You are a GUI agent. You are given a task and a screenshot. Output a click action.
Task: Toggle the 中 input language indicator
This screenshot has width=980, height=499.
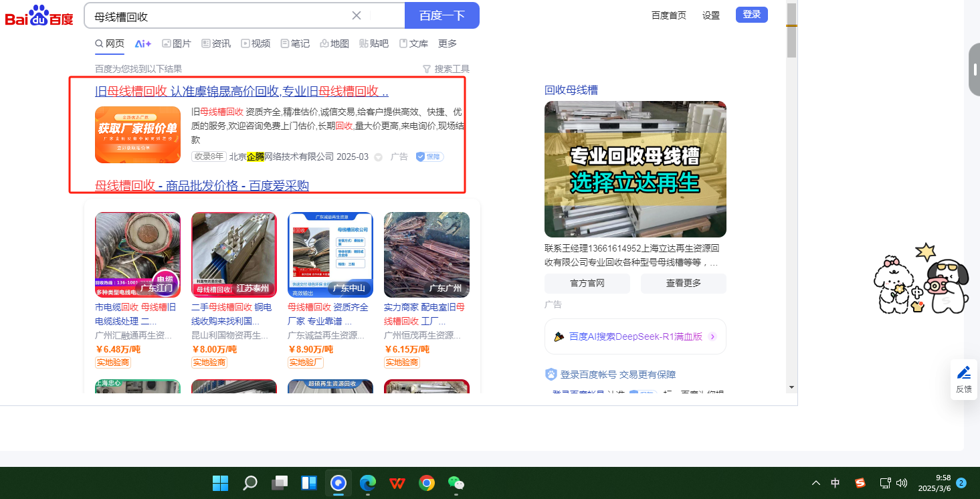tap(836, 483)
